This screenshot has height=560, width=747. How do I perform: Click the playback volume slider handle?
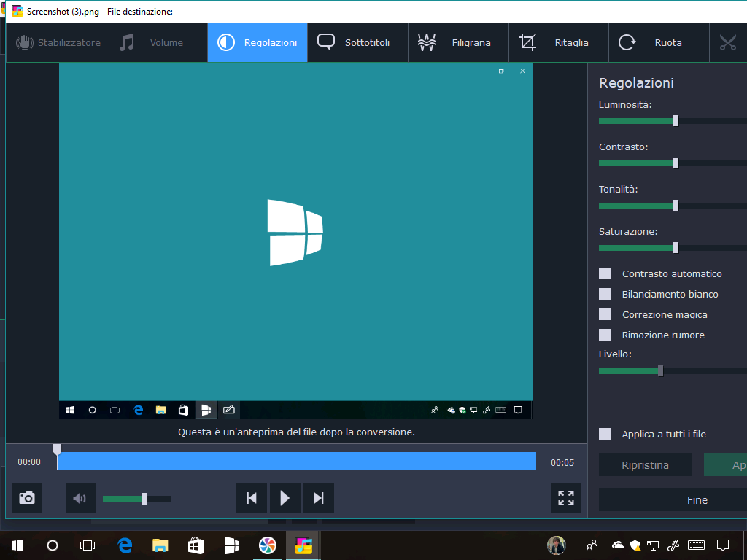click(144, 499)
